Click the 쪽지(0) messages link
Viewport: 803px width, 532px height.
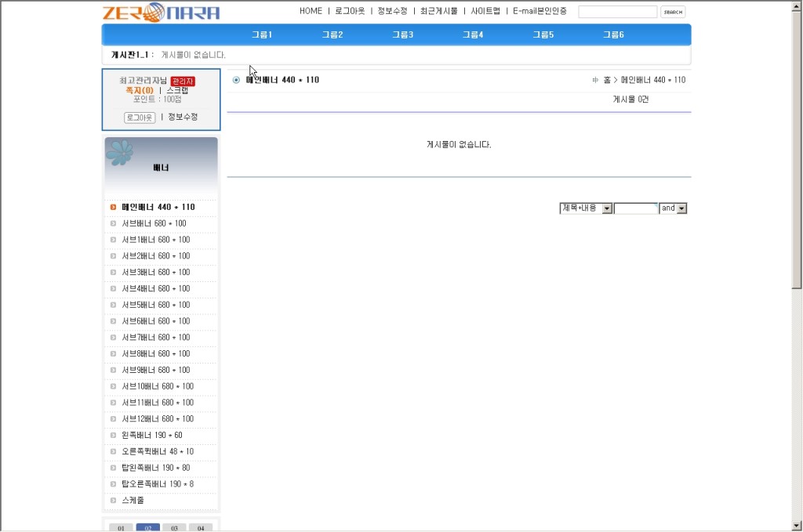pos(140,90)
